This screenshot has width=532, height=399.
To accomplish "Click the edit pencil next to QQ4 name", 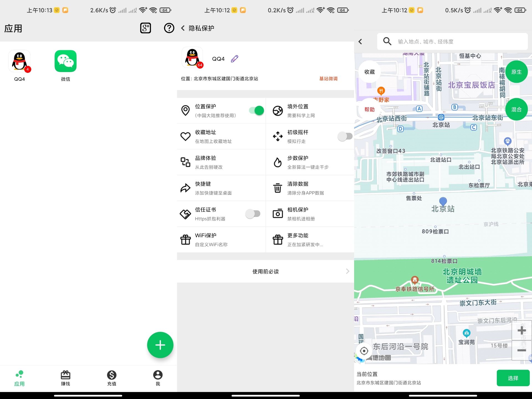I will (x=234, y=58).
